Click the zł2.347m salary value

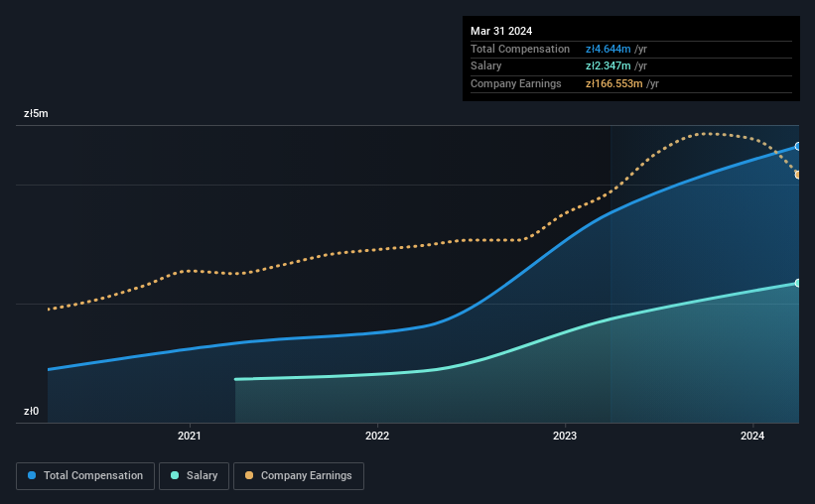(x=609, y=66)
